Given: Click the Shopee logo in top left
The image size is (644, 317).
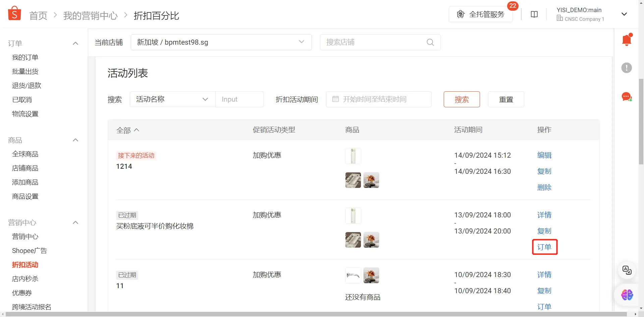Looking at the screenshot, I should click(14, 13).
